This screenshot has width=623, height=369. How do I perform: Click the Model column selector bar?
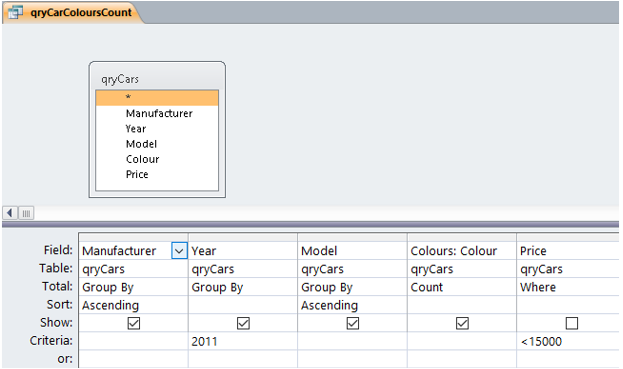pos(352,238)
